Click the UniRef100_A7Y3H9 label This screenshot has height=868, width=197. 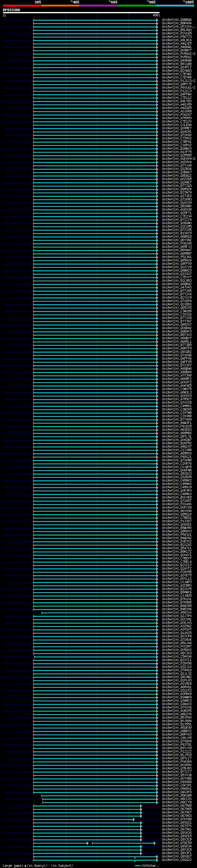[x=176, y=375]
